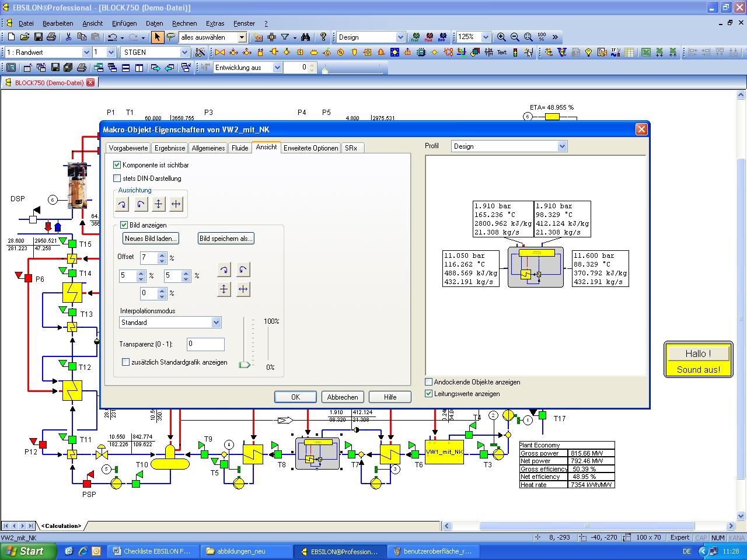Open the Datei menu

[x=26, y=23]
